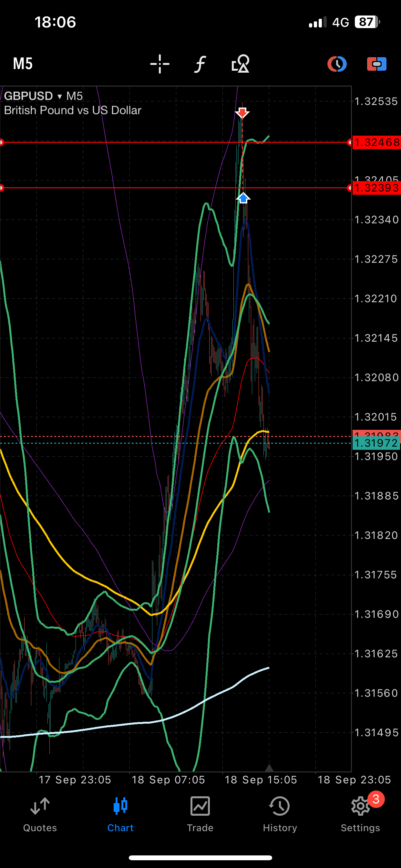Expand the GBPUSD symbol dropdown arrow
The width and height of the screenshot is (401, 868).
point(60,97)
